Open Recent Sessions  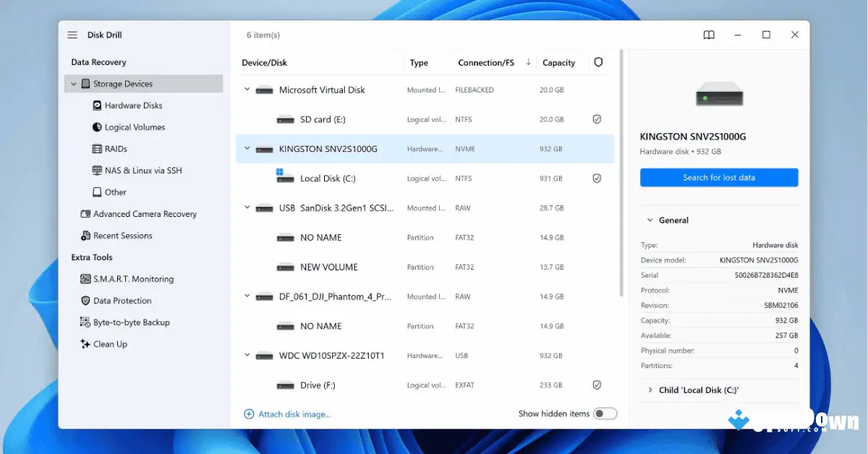123,235
